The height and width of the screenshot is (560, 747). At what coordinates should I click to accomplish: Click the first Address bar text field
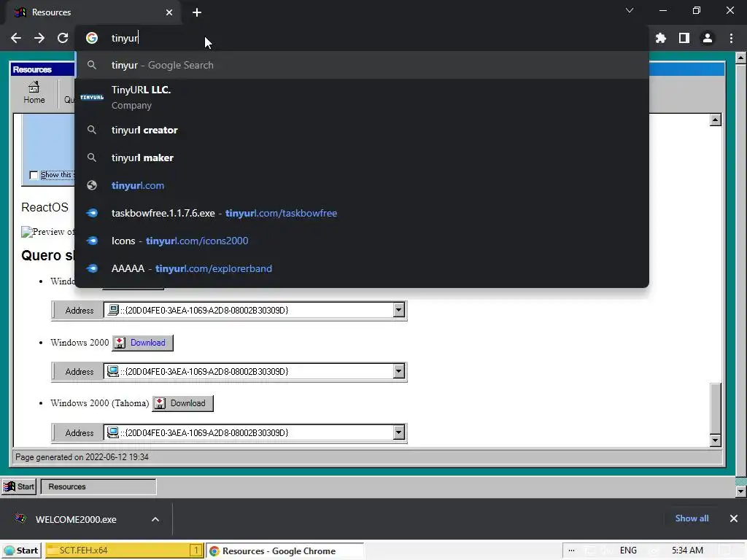(x=248, y=311)
